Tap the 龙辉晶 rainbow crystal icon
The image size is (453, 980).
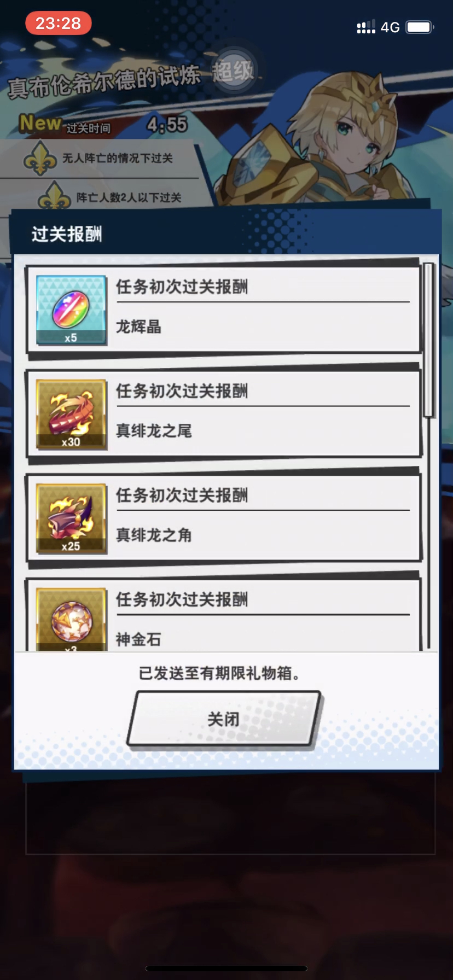click(71, 310)
